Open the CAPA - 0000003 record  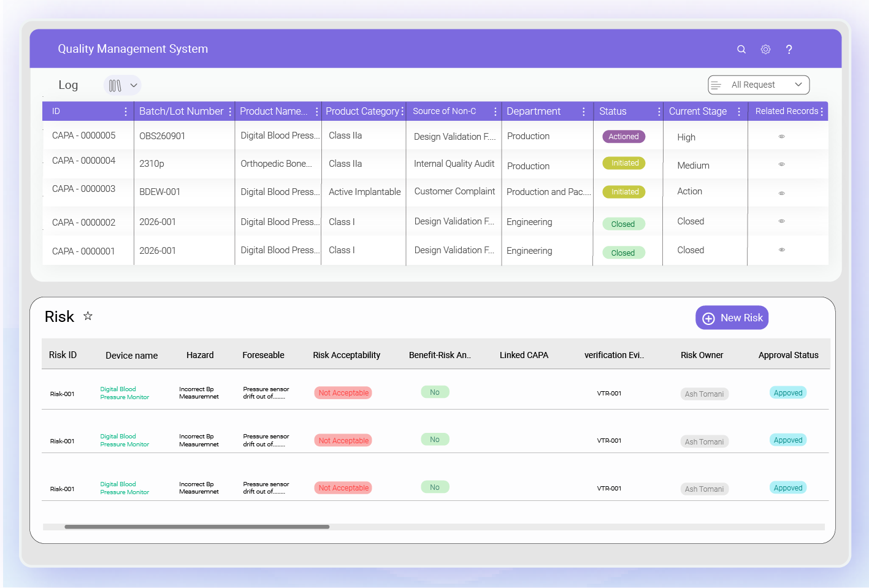tap(84, 189)
